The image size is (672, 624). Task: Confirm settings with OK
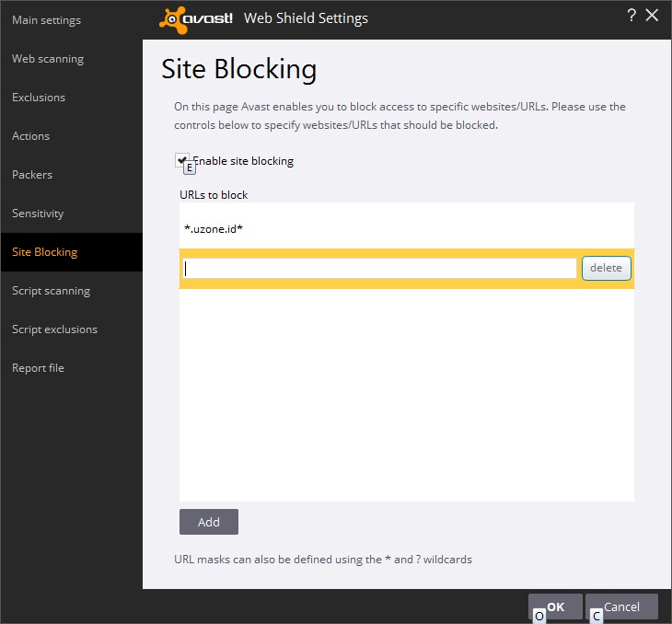[x=555, y=607]
